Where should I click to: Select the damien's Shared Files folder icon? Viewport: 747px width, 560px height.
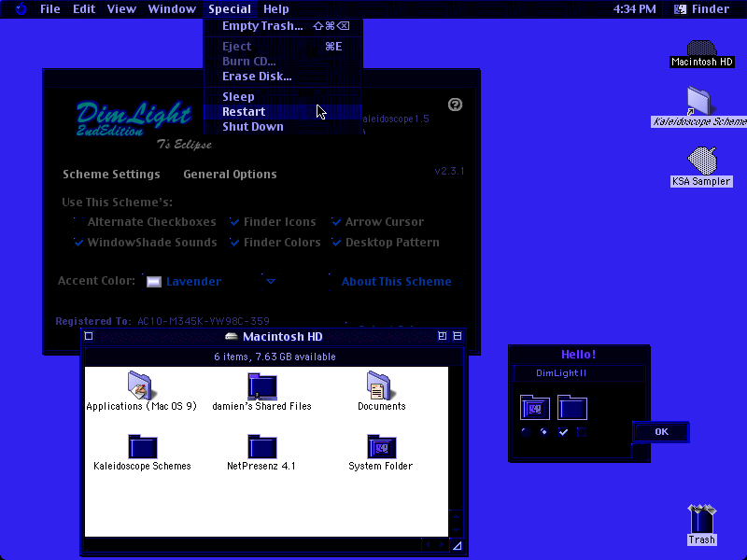(262, 385)
